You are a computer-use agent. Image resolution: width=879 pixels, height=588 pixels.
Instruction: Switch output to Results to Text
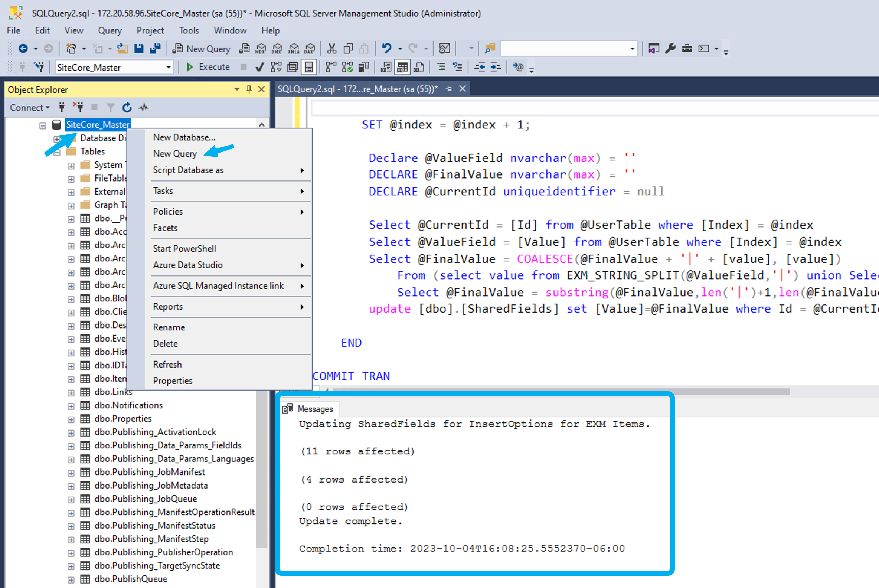pos(386,67)
